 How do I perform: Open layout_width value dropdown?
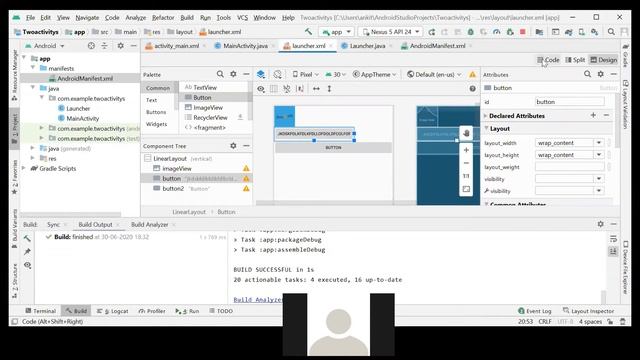599,143
